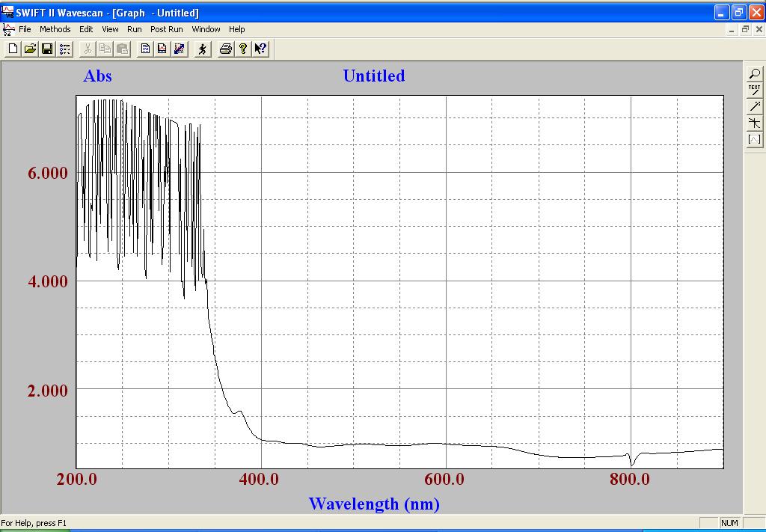Click the 2.000 absorbance axis value

pyautogui.click(x=47, y=391)
